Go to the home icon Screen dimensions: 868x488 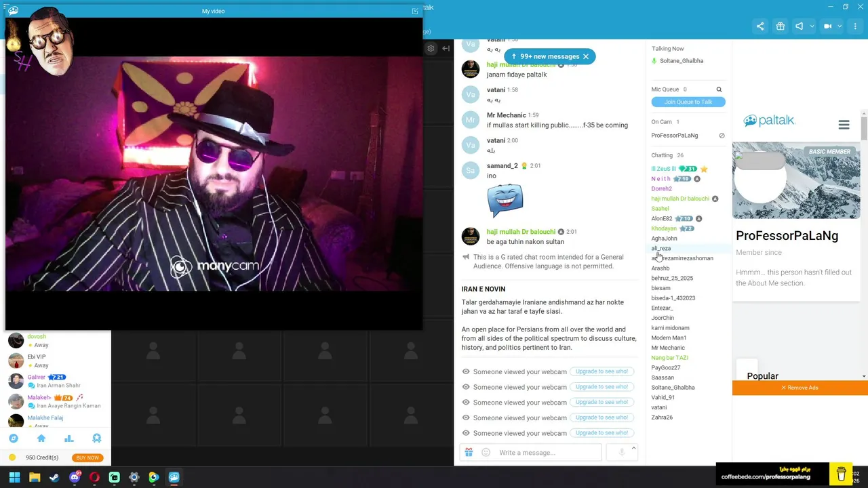41,439
